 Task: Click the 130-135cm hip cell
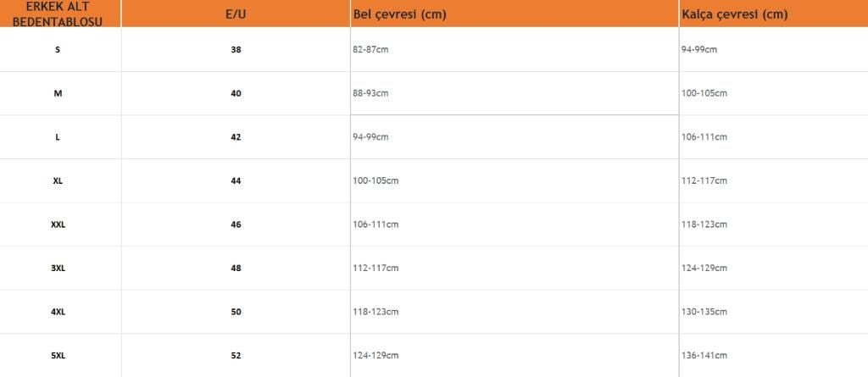[x=704, y=312]
